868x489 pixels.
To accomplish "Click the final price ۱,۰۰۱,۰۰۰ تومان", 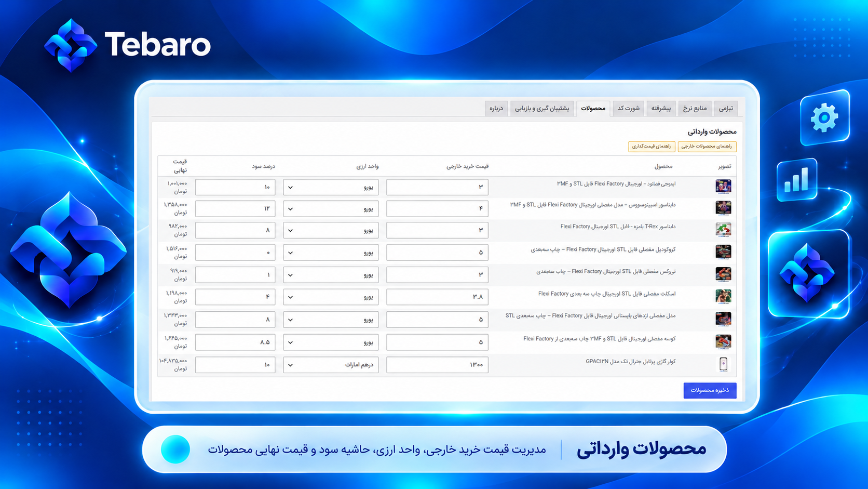I will (177, 187).
